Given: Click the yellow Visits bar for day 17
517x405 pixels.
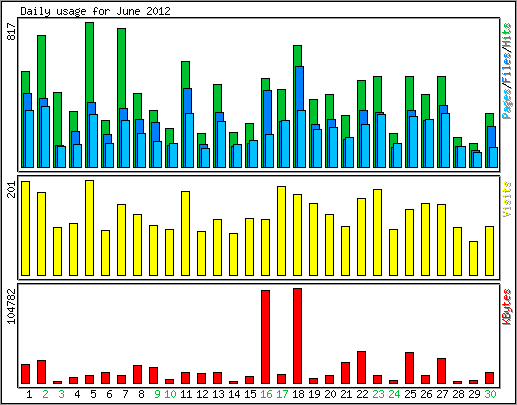Looking at the screenshot, I should (x=281, y=231).
